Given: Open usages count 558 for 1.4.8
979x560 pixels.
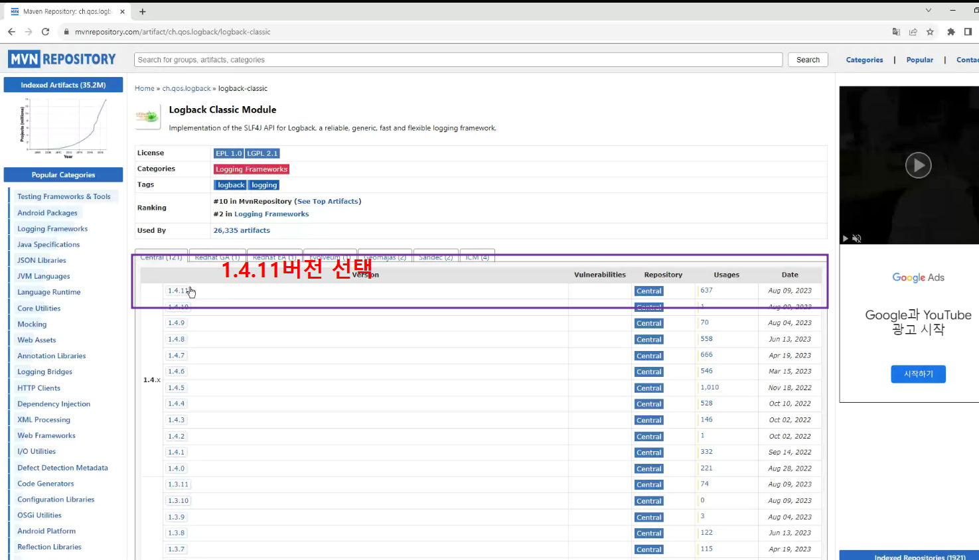Looking at the screenshot, I should [706, 338].
